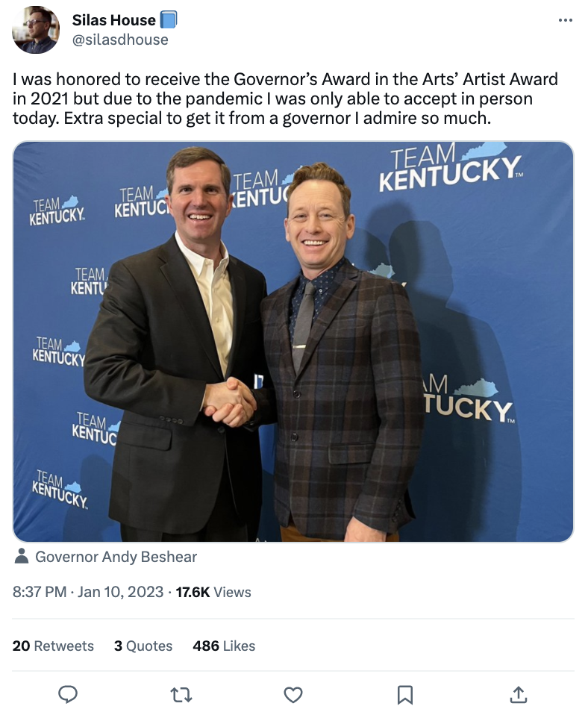Click the person tag icon under the photo

(22, 557)
